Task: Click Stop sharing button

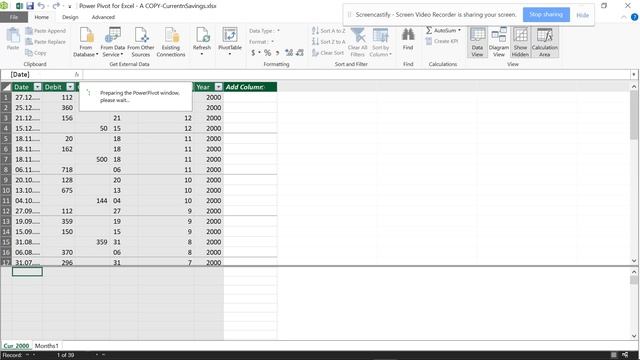Action: (546, 15)
